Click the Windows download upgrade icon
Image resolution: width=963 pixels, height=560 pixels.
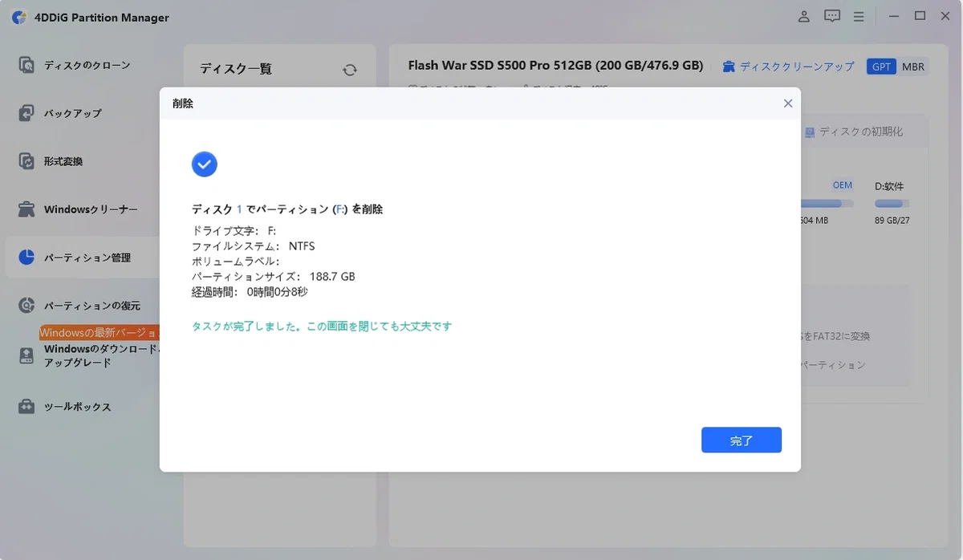click(26, 355)
